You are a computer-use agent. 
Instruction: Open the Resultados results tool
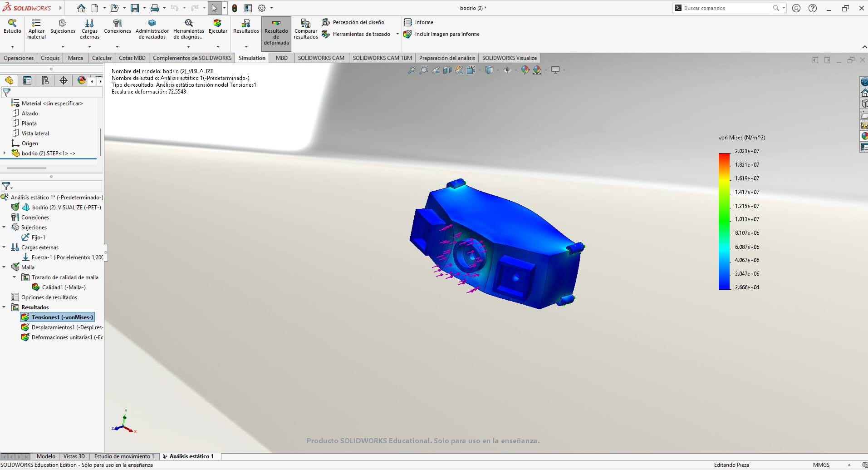click(246, 26)
